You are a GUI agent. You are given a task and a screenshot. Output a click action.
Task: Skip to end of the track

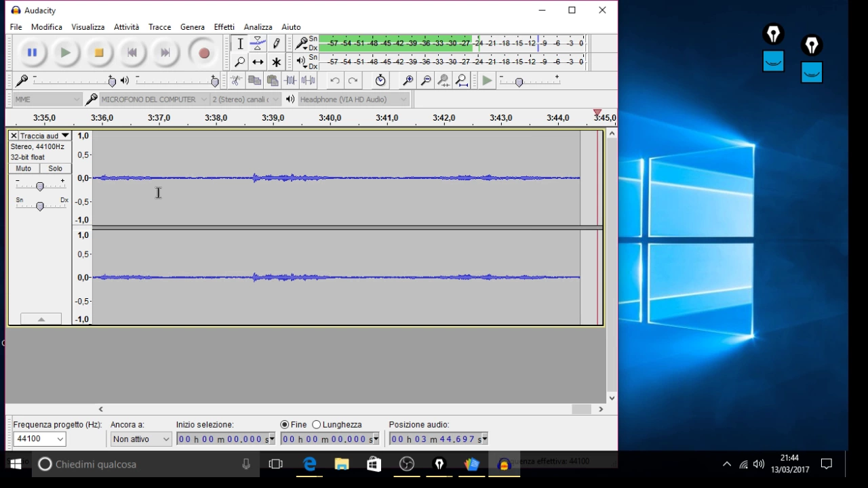(x=165, y=53)
